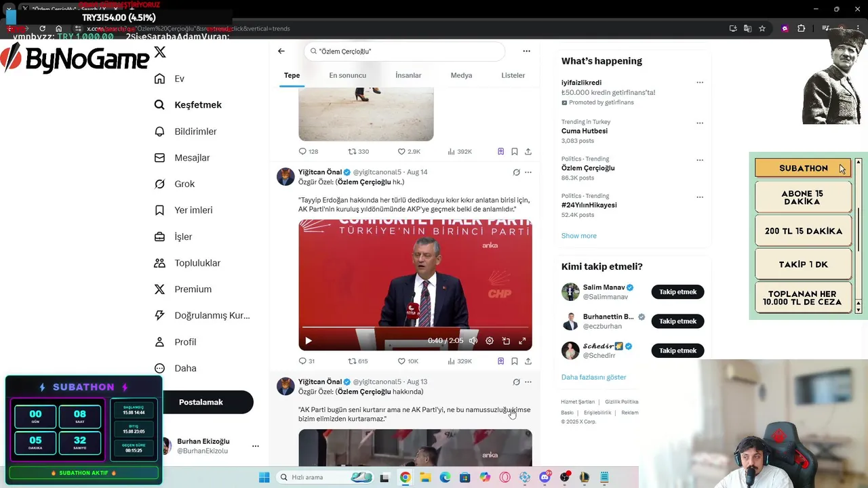Share the tweet with 392K views
Image resolution: width=868 pixels, height=488 pixels.
pyautogui.click(x=528, y=152)
